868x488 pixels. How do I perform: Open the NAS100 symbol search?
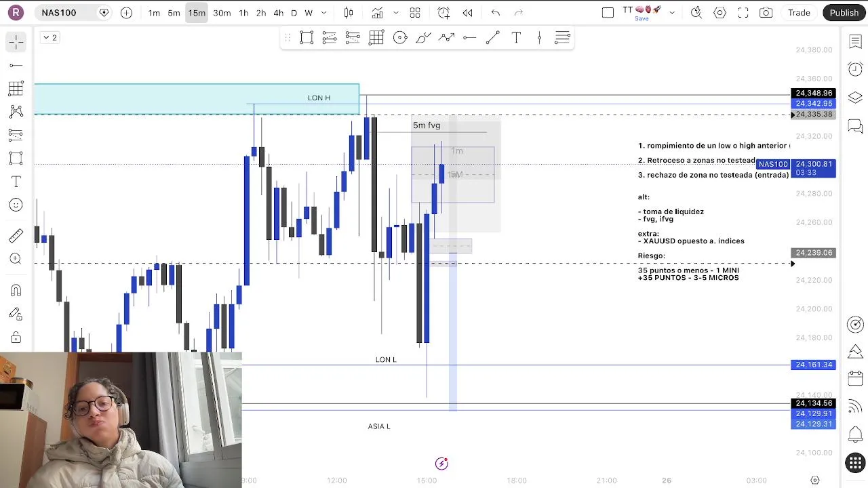[x=59, y=12]
